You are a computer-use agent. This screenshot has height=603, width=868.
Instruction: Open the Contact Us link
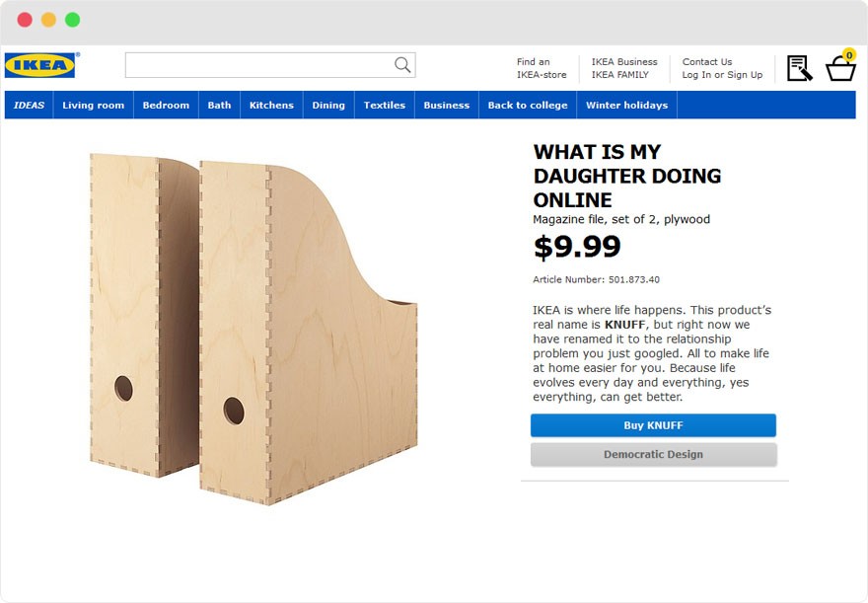click(x=707, y=61)
